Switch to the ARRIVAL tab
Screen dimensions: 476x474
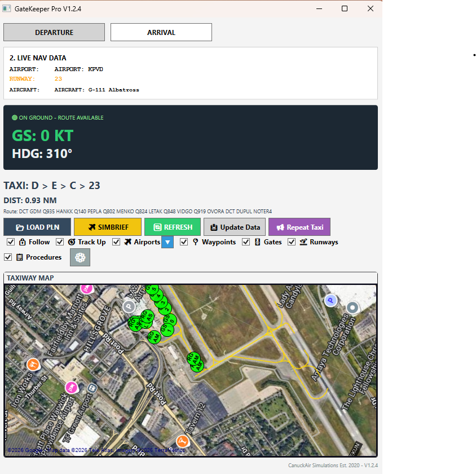161,32
